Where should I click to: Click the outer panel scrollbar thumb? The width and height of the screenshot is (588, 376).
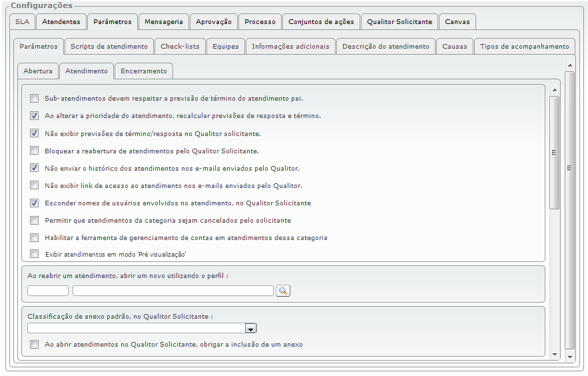(x=570, y=210)
